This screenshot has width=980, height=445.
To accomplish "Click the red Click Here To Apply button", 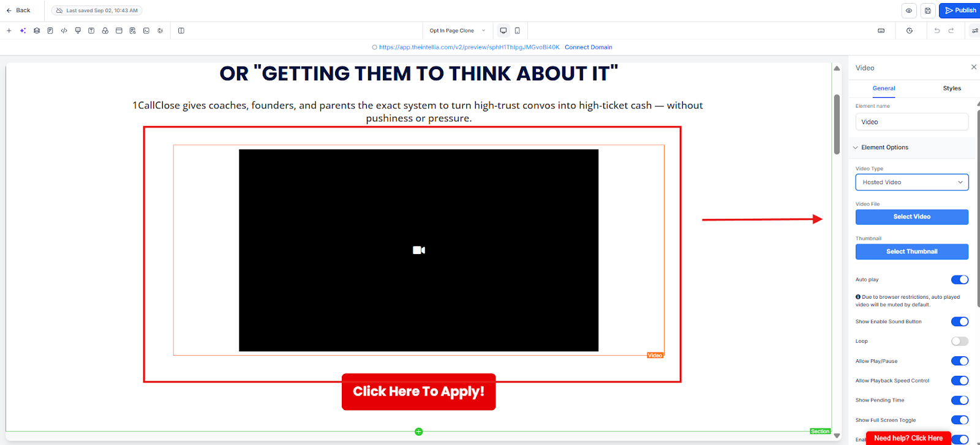I will pos(419,392).
